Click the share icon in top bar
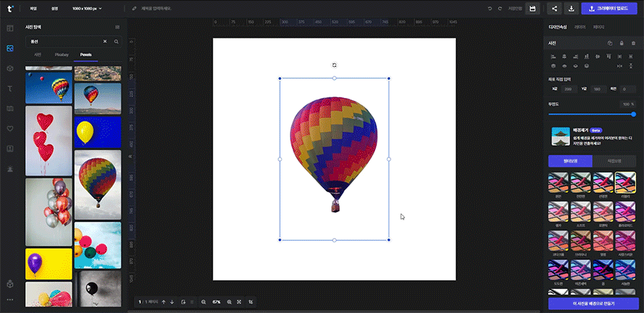Screen dimensions: 644x313 point(555,9)
